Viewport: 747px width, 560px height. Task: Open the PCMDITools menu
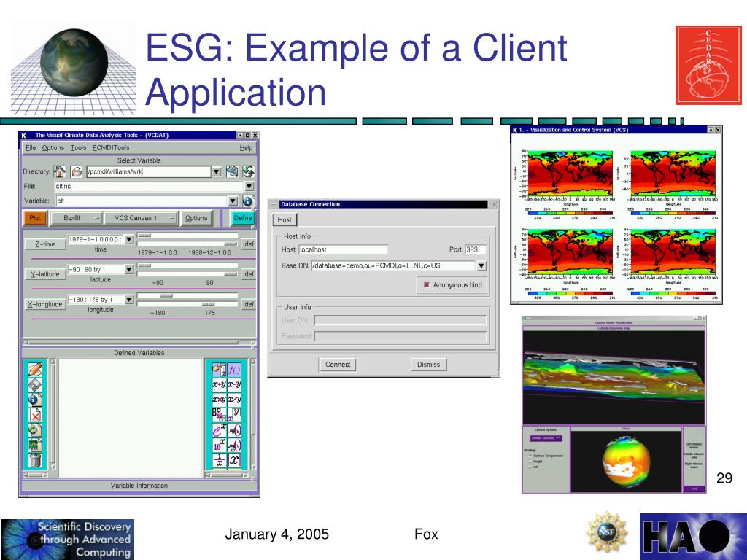pyautogui.click(x=111, y=147)
